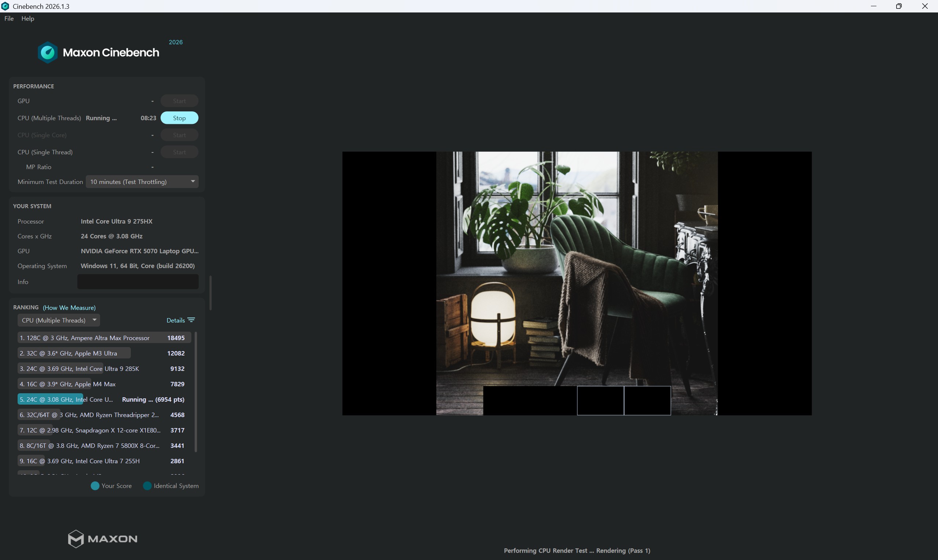The width and height of the screenshot is (938, 560).
Task: Click the Maxon Cinebench logo icon
Action: coord(48,52)
